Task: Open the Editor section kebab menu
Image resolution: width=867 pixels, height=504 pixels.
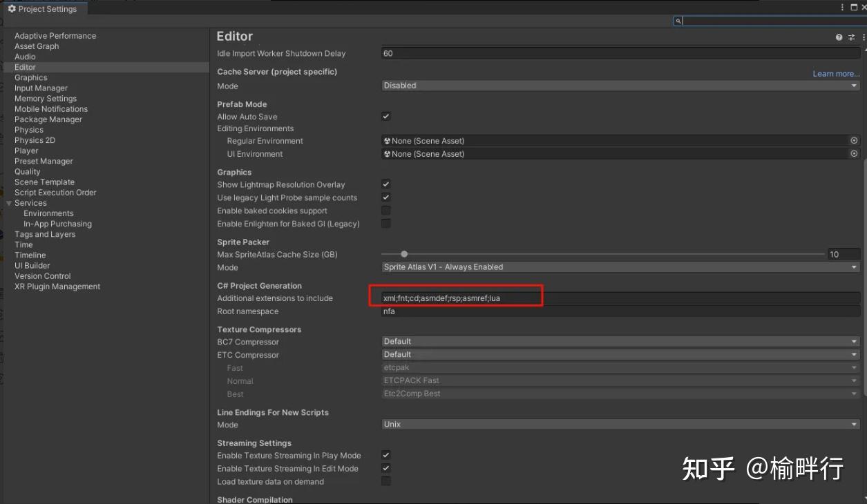Action: (864, 37)
